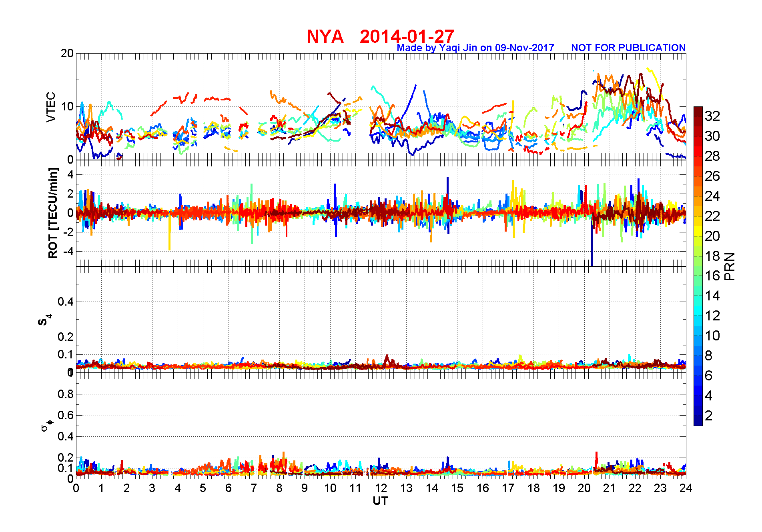Screen dimensions: 762x532
Task: Click the colorbar tick label 10
Action: click(x=712, y=336)
